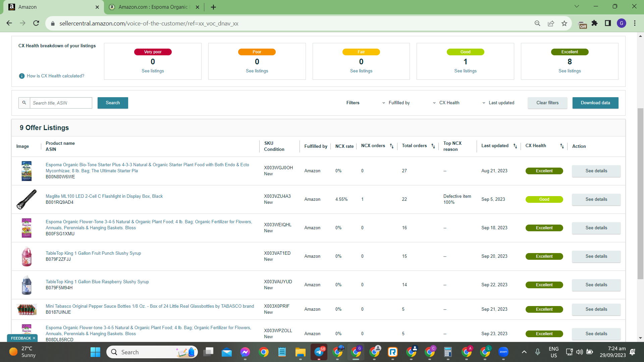Open the weather widget showing 27°C Sunny

22,352
